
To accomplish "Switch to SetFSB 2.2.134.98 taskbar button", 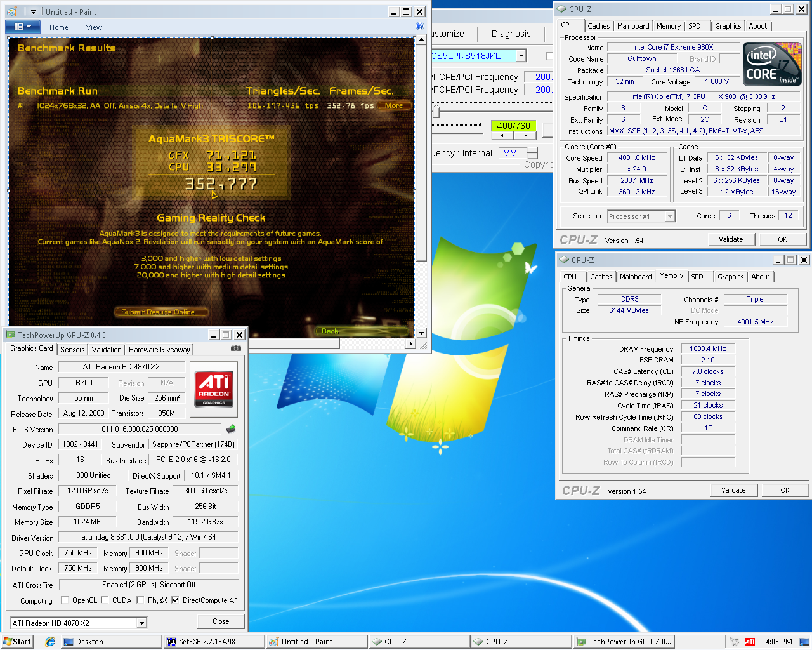I will pos(213,642).
